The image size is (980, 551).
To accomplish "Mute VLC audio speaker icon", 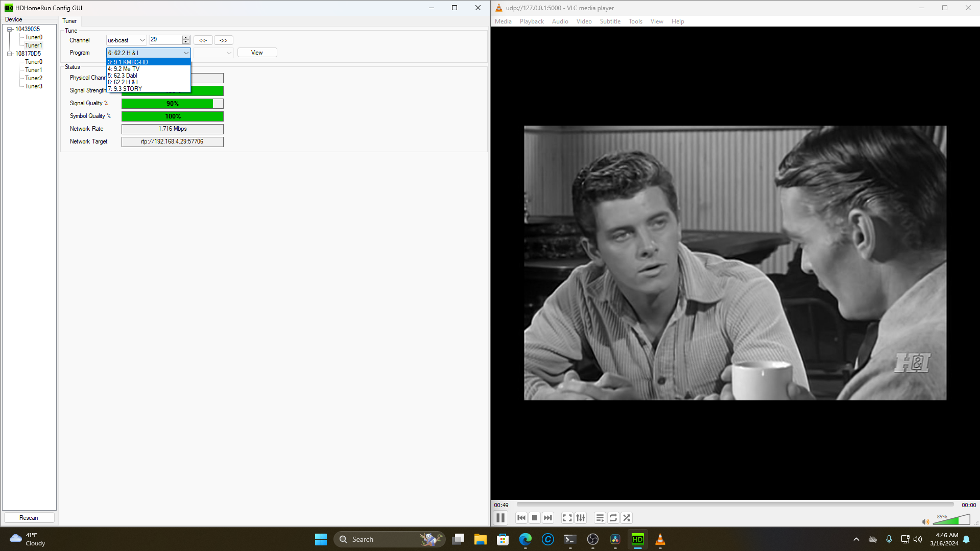I will tap(925, 521).
